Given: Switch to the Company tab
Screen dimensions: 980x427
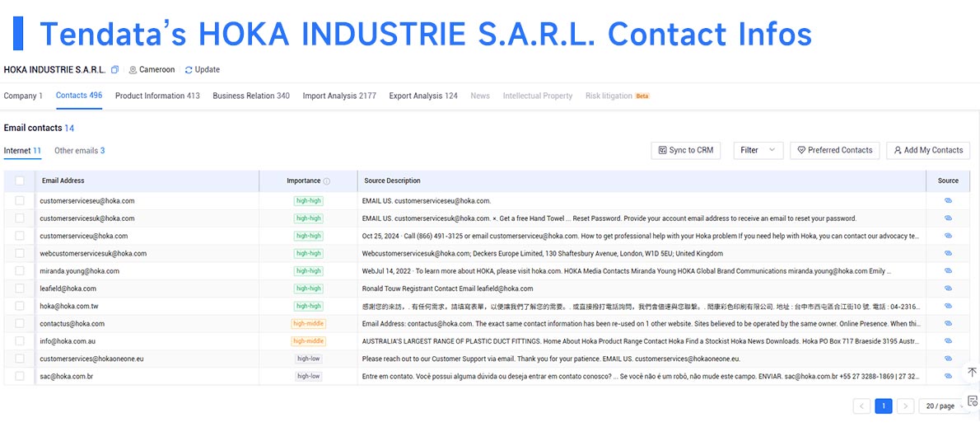Looking at the screenshot, I should pyautogui.click(x=23, y=96).
